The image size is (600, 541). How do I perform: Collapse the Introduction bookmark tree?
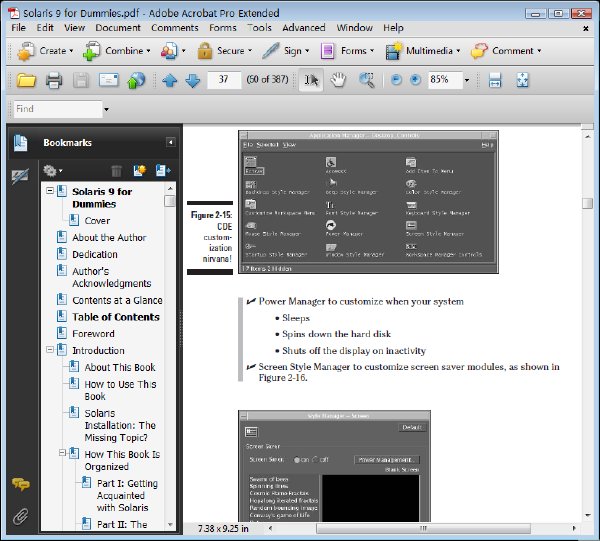pos(50,349)
